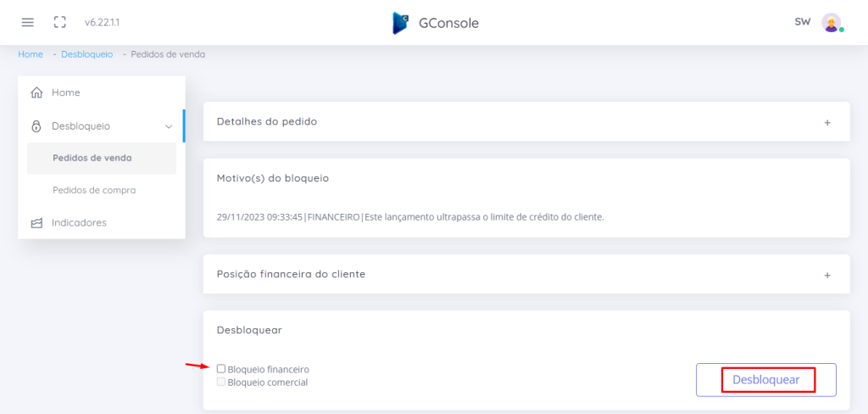Viewport: 868px width, 414px height.
Task: Click the Home house icon in sidebar
Action: [36, 92]
